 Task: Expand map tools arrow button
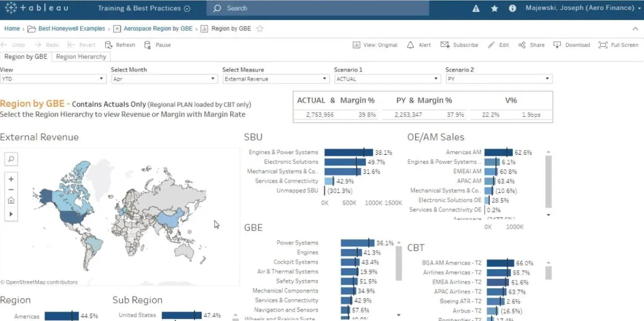click(11, 214)
